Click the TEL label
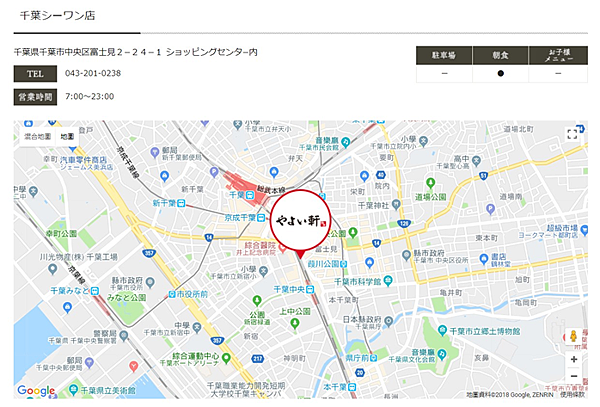This screenshot has height=407, width=600. tap(35, 74)
